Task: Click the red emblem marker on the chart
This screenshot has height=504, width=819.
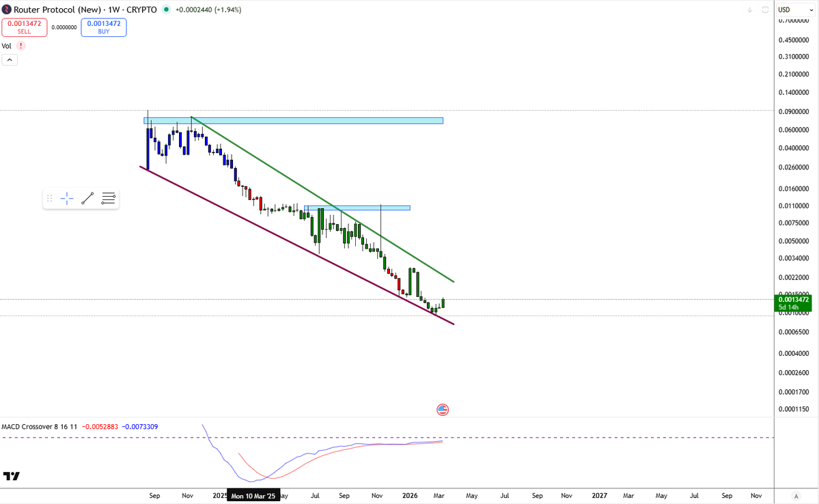Action: click(x=443, y=410)
